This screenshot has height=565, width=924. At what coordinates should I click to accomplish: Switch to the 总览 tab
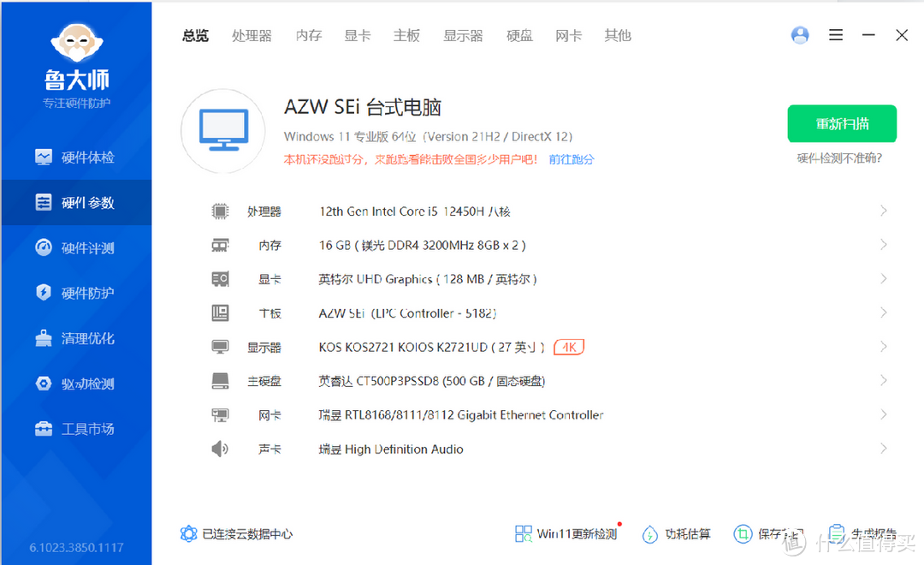pyautogui.click(x=195, y=35)
